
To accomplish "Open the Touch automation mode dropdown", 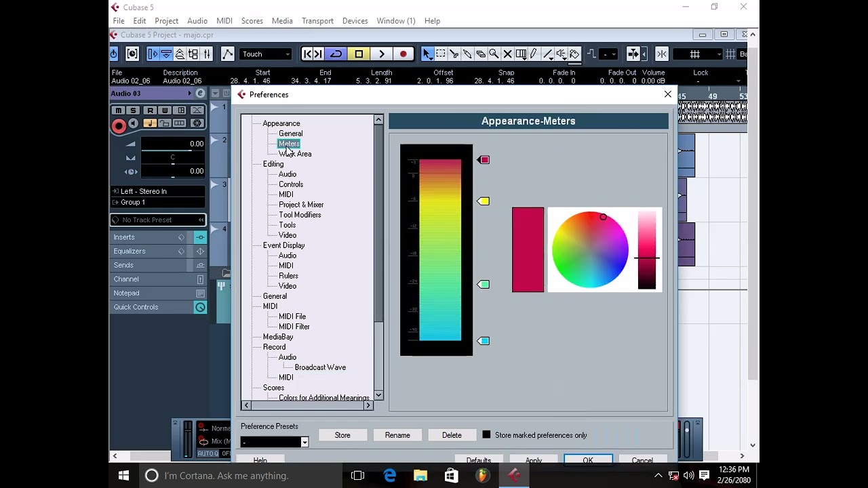I will pos(267,54).
